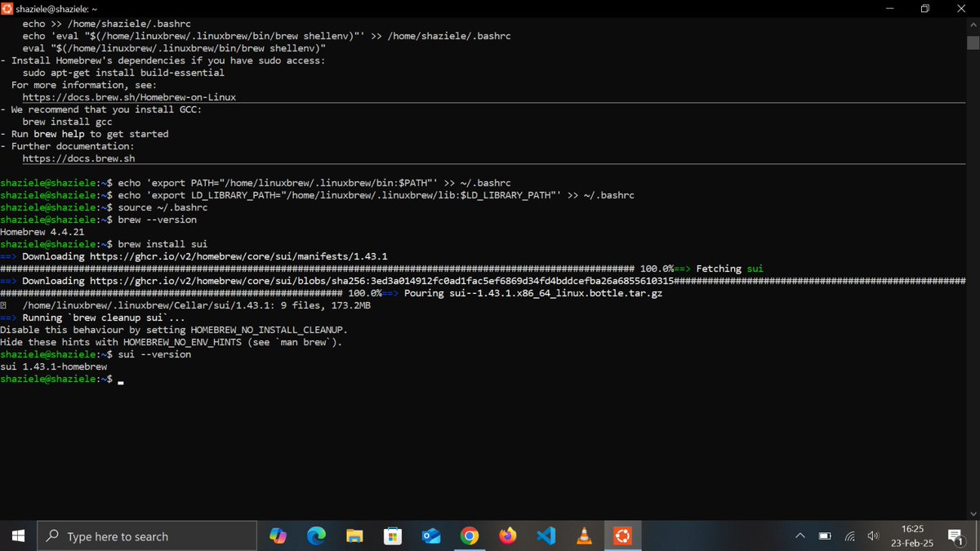This screenshot has height=551, width=980.
Task: Show hidden system tray icons
Action: pyautogui.click(x=800, y=536)
